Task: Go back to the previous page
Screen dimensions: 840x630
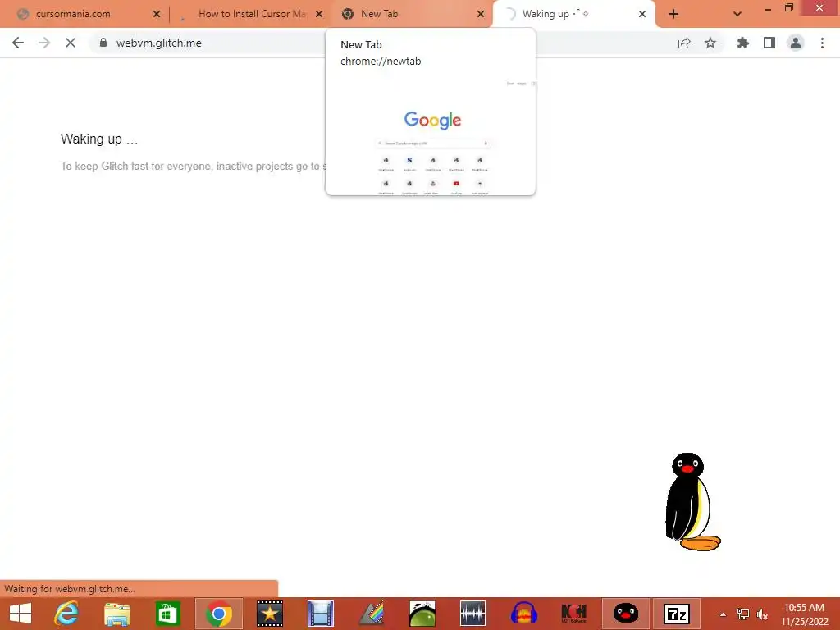Action: click(18, 43)
